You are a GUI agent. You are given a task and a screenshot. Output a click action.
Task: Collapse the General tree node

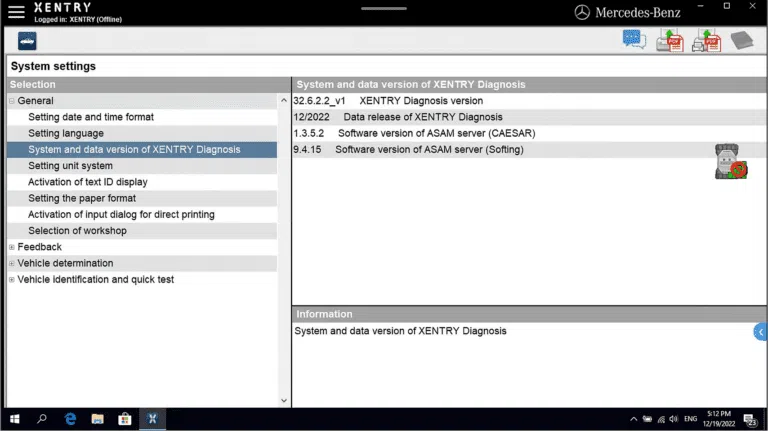12,101
